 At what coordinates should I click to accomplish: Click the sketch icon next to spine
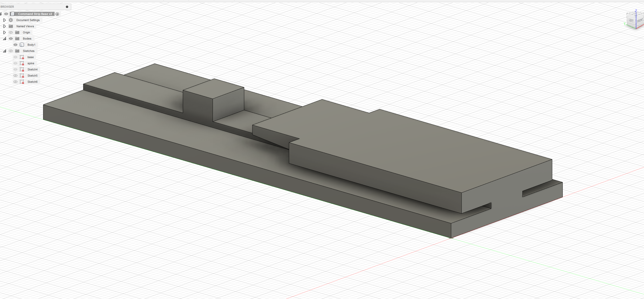pyautogui.click(x=22, y=63)
